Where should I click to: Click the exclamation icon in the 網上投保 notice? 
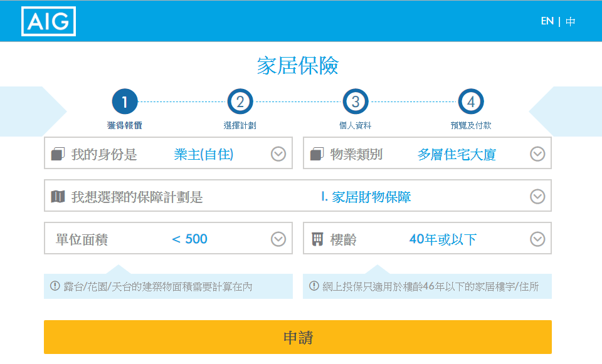[312, 286]
